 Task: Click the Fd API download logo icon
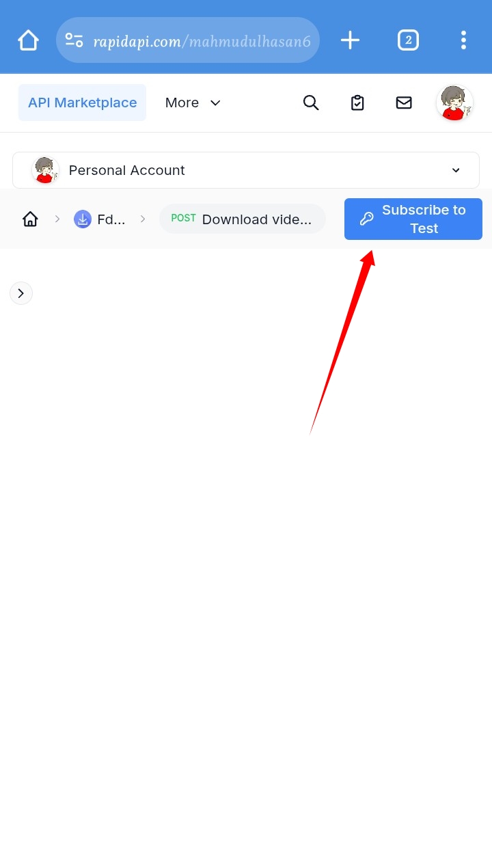pos(83,219)
